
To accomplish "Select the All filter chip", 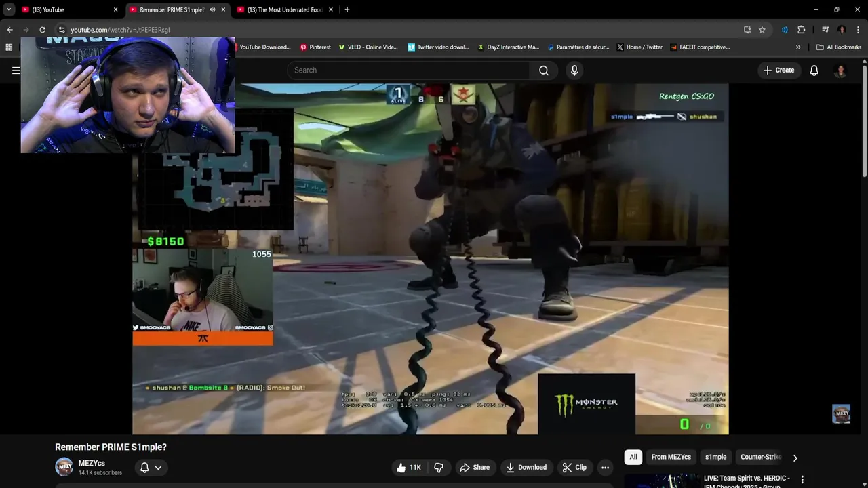I will tap(633, 457).
